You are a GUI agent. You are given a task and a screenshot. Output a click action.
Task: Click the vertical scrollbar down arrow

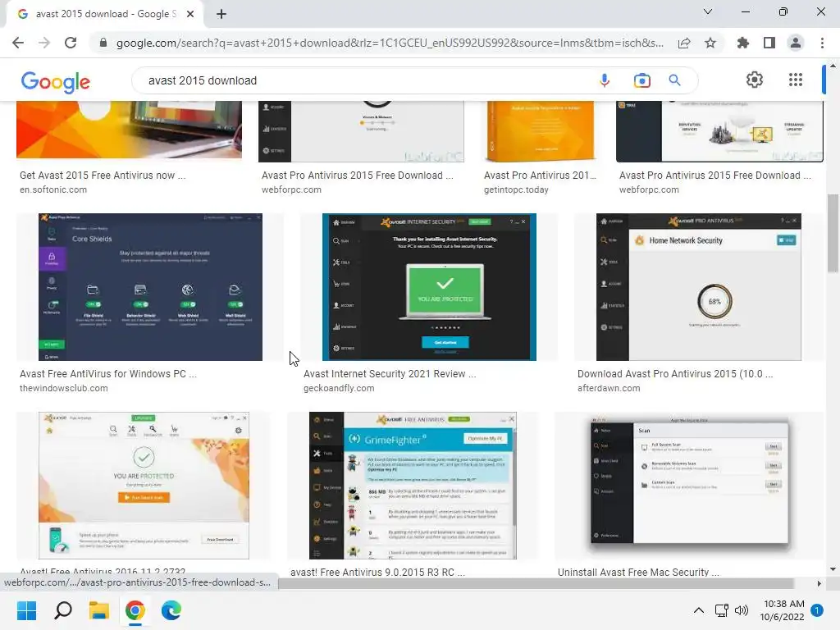coord(833,569)
